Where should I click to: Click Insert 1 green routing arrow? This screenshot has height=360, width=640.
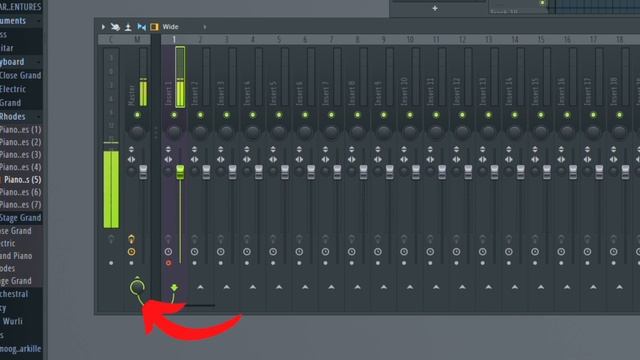click(174, 288)
